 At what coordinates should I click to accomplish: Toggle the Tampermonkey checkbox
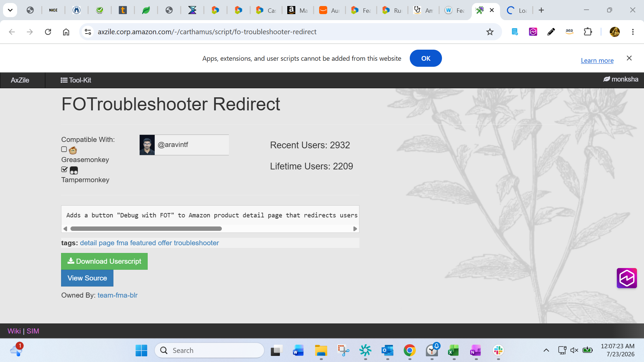(x=64, y=169)
